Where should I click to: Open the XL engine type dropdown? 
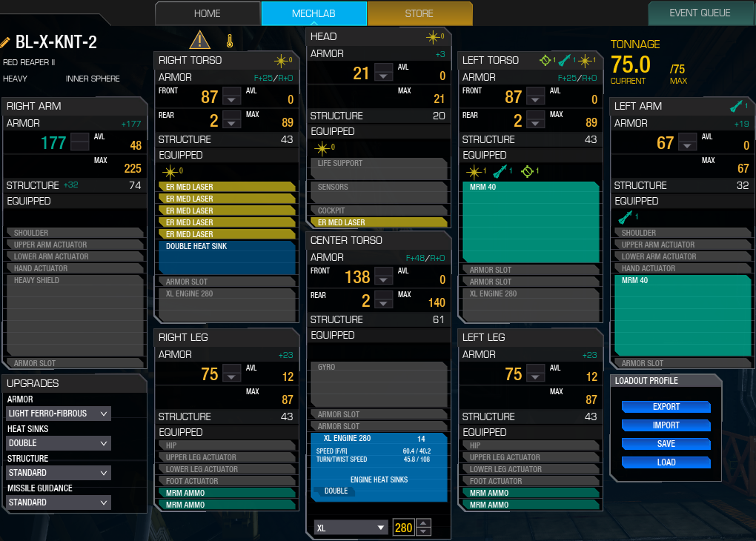pyautogui.click(x=351, y=528)
